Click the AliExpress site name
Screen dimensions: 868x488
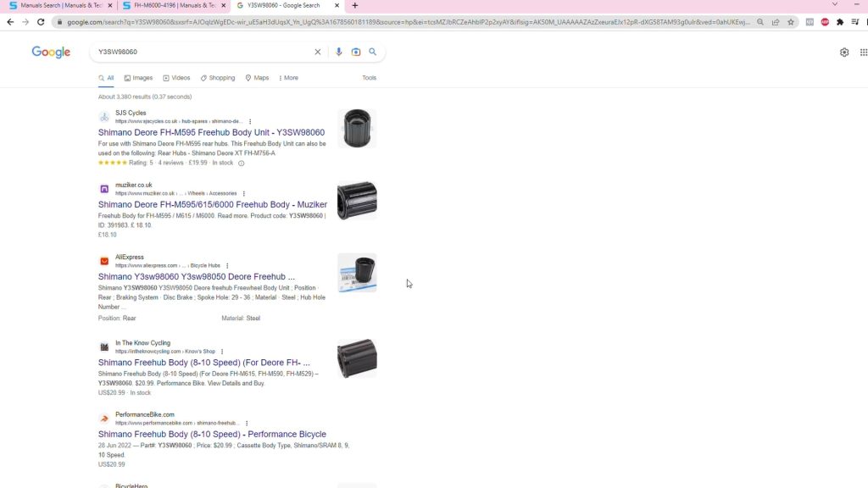tap(130, 258)
